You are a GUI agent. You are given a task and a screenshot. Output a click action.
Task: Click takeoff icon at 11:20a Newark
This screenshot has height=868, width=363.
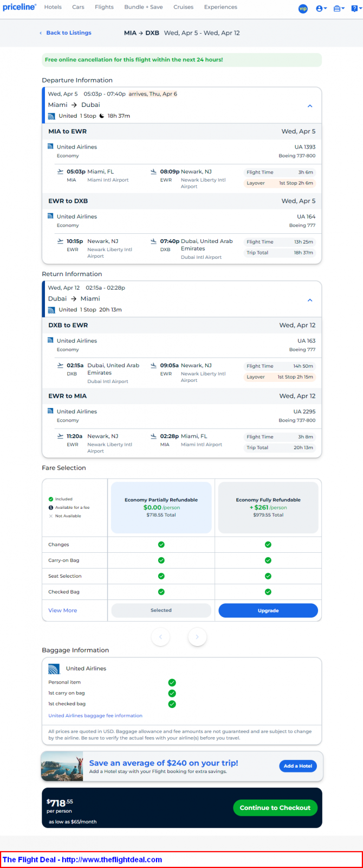pyautogui.click(x=60, y=436)
